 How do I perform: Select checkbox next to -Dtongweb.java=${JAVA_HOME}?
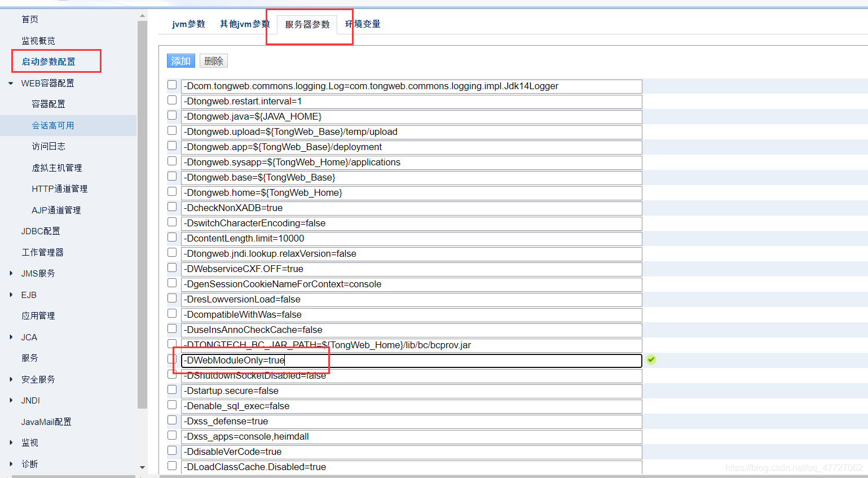172,115
